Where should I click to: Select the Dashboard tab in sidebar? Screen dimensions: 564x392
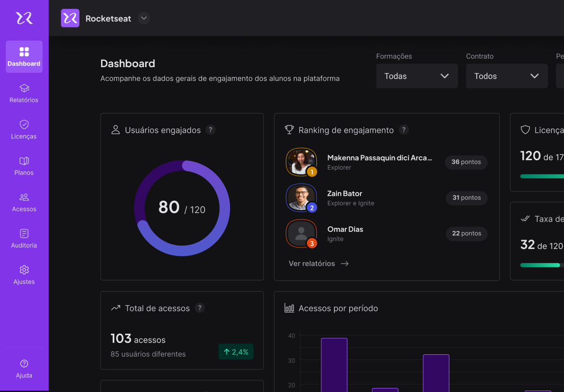(24, 57)
